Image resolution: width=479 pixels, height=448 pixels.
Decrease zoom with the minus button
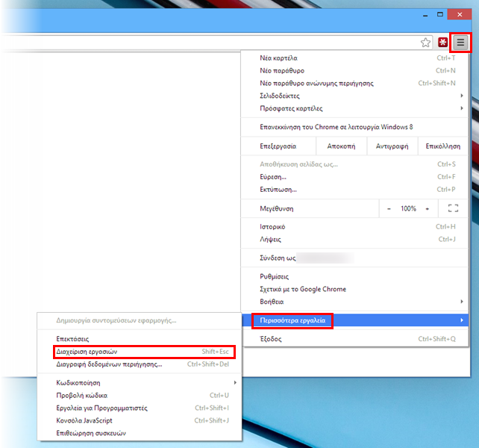(x=389, y=209)
